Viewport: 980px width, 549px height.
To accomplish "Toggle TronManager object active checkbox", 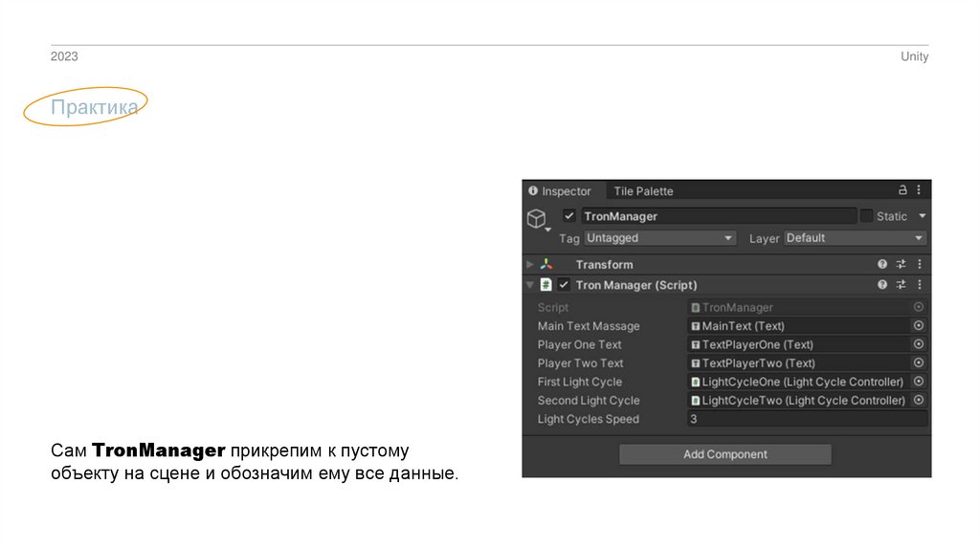I will 568,216.
